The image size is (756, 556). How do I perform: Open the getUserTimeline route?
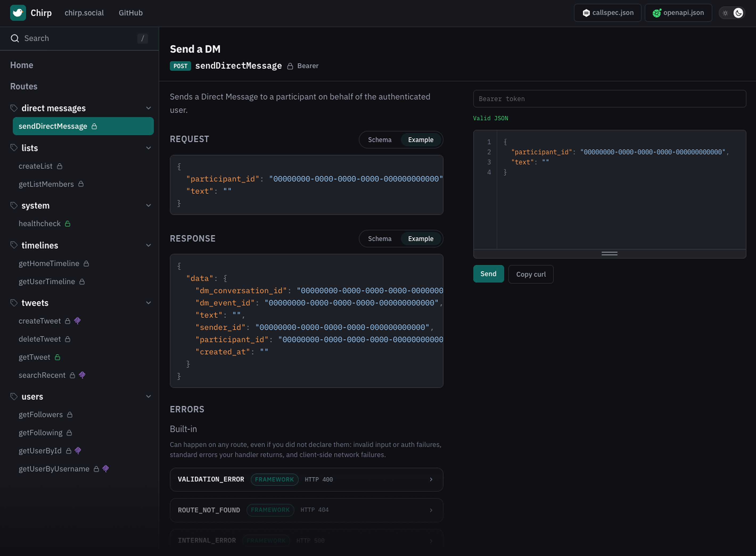tap(47, 281)
